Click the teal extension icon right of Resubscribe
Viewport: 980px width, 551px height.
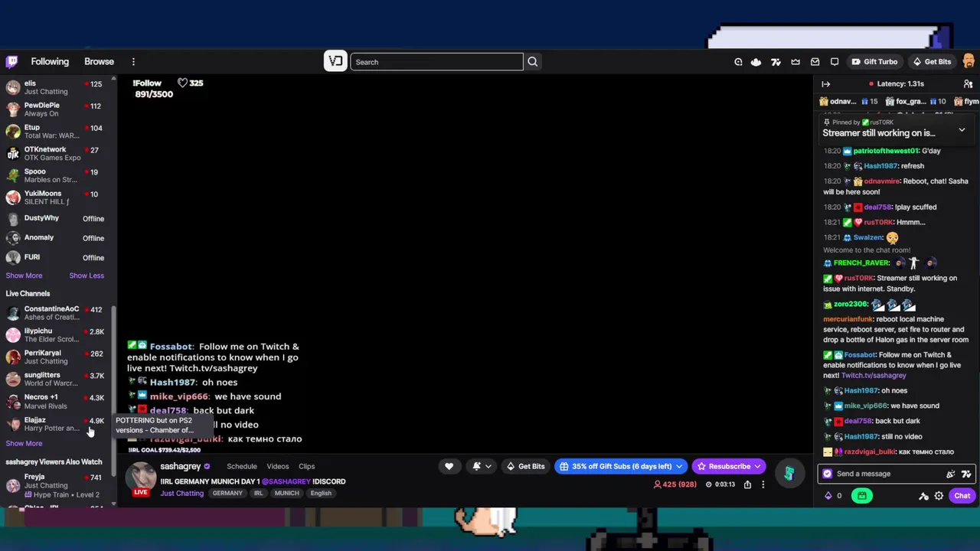[x=789, y=474]
